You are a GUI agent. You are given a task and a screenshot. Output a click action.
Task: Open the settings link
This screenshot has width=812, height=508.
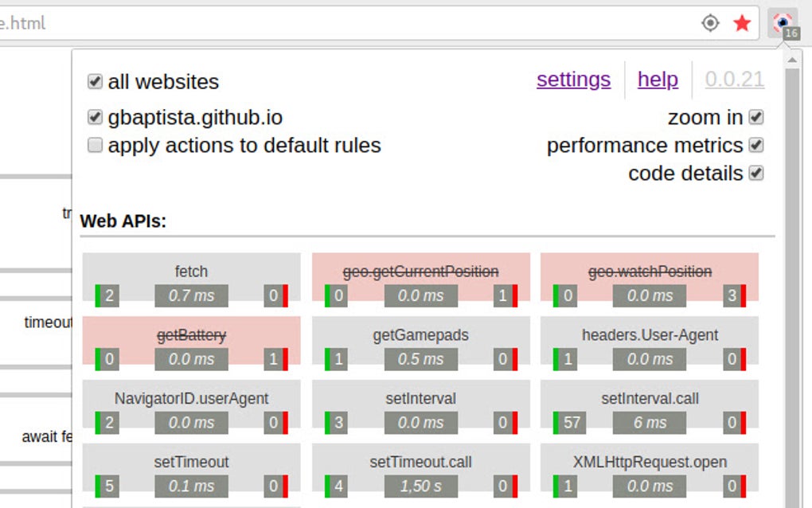(573, 80)
